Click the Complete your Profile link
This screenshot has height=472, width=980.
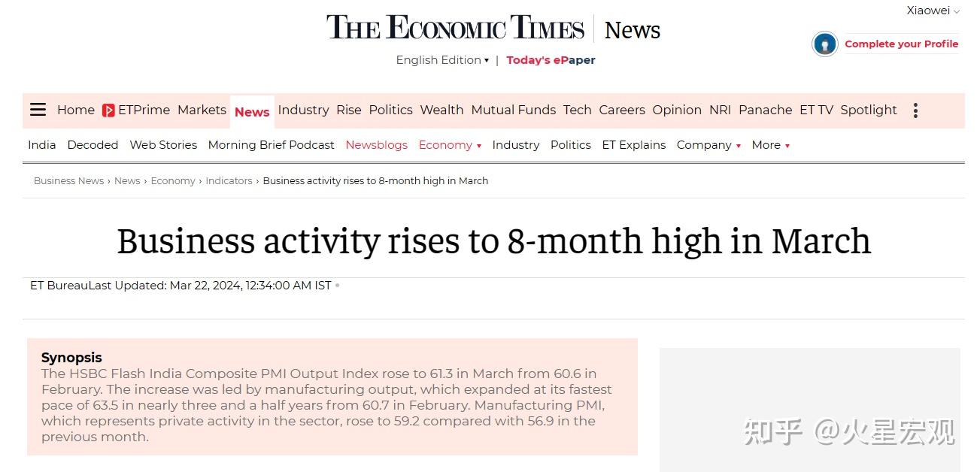(901, 44)
